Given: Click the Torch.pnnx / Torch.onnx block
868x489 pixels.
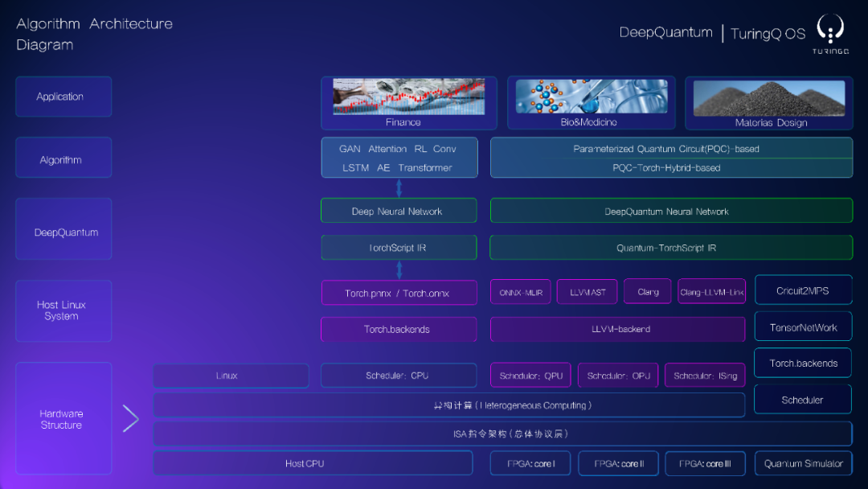Looking at the screenshot, I should [399, 293].
